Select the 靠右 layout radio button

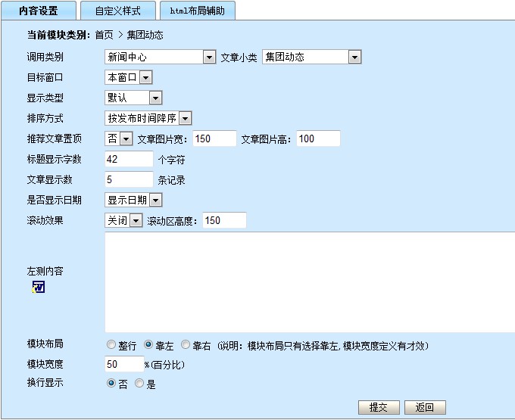pos(186,345)
